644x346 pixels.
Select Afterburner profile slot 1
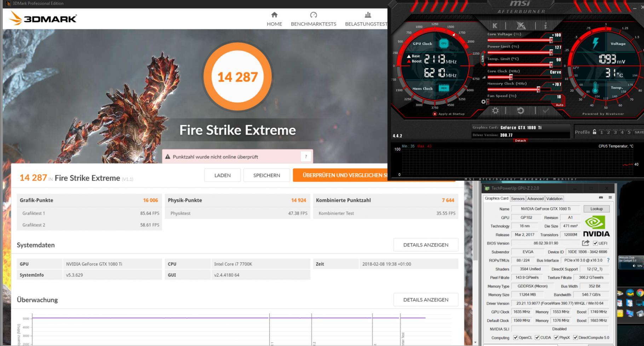point(601,132)
